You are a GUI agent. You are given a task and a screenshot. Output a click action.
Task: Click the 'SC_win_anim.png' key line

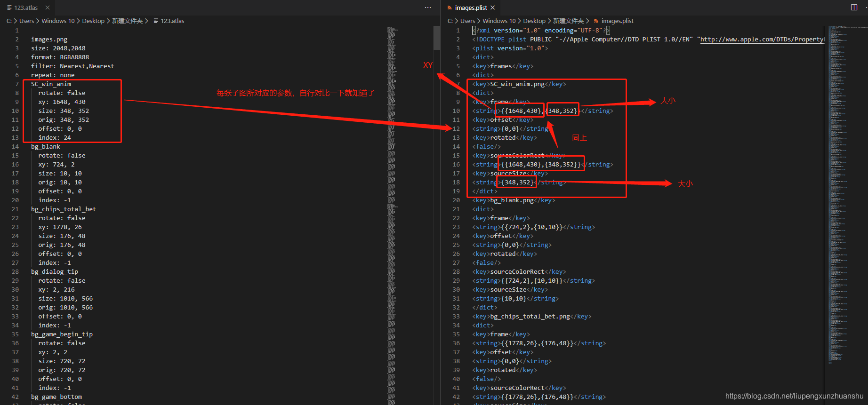pos(519,84)
